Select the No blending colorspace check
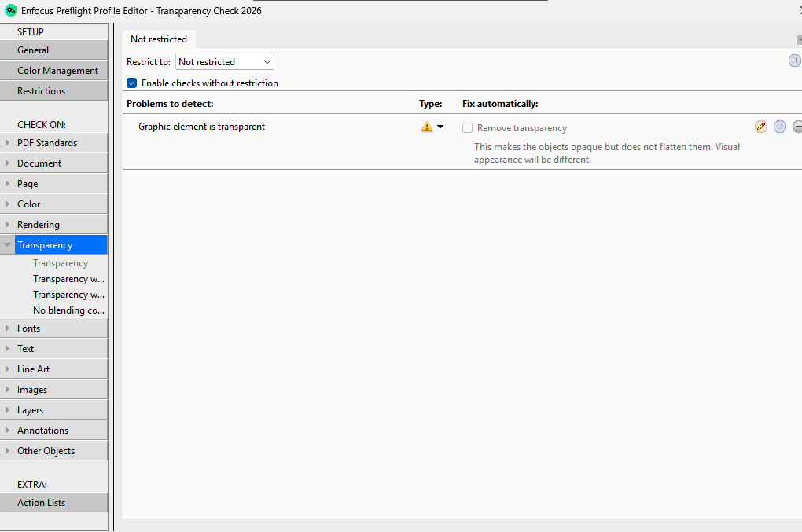The image size is (802, 532). [68, 310]
